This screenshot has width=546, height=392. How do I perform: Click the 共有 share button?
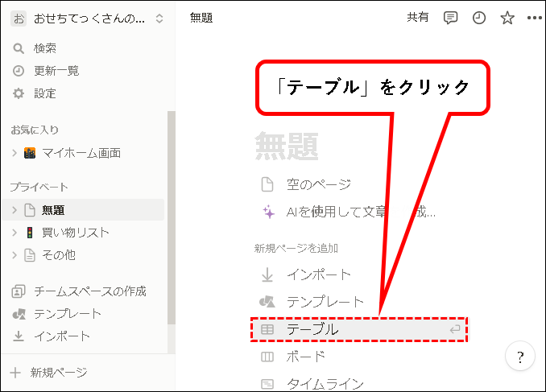point(417,17)
